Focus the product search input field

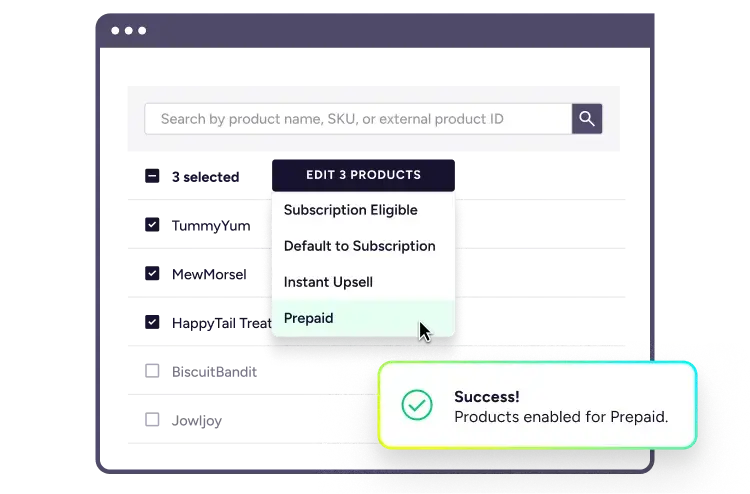click(357, 119)
